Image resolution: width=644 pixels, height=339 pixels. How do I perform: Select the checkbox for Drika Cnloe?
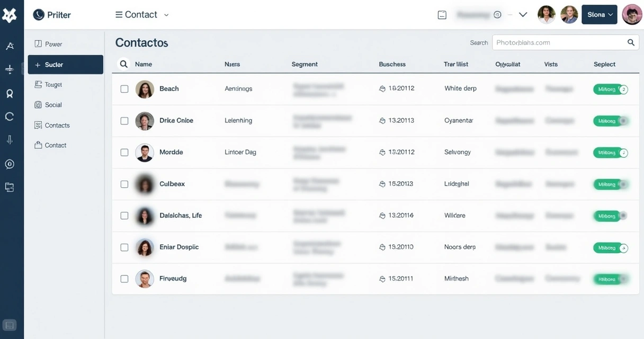(124, 120)
